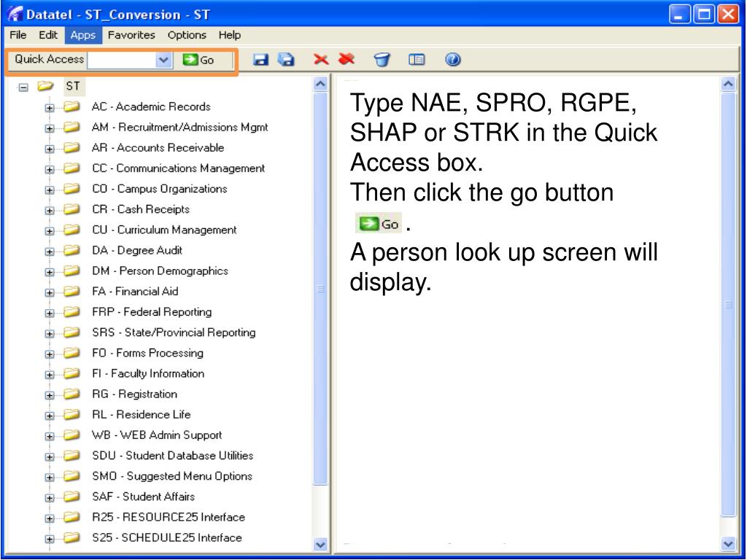Select the 'WB - WEB Admin Support' label
Screen dimensions: 747x560
158,435
